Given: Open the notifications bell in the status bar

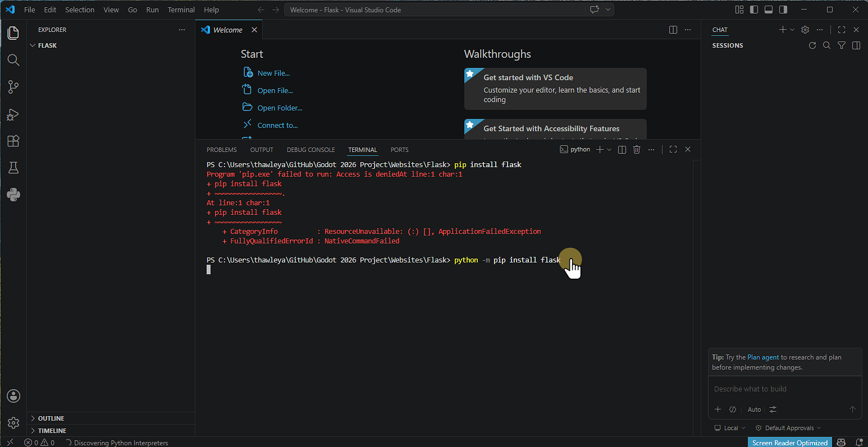Looking at the screenshot, I should 858,443.
